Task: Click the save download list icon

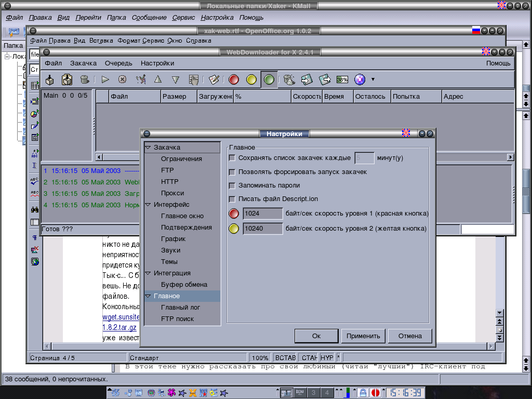Action: click(325, 79)
